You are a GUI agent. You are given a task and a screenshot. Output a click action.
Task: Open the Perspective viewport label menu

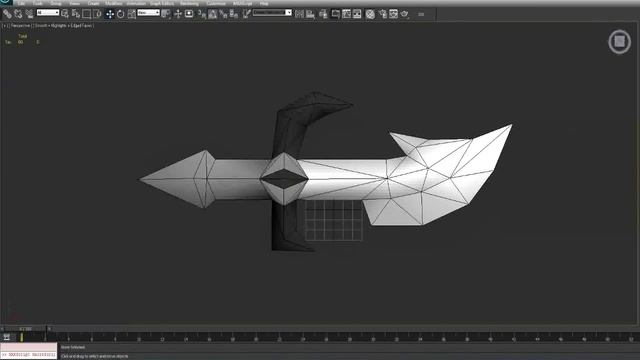(x=21, y=25)
